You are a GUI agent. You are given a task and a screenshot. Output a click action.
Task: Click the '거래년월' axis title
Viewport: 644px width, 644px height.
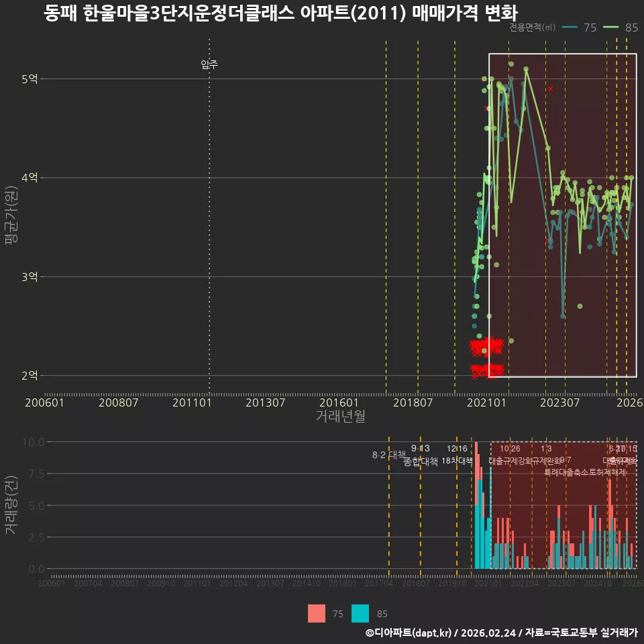[x=341, y=416]
